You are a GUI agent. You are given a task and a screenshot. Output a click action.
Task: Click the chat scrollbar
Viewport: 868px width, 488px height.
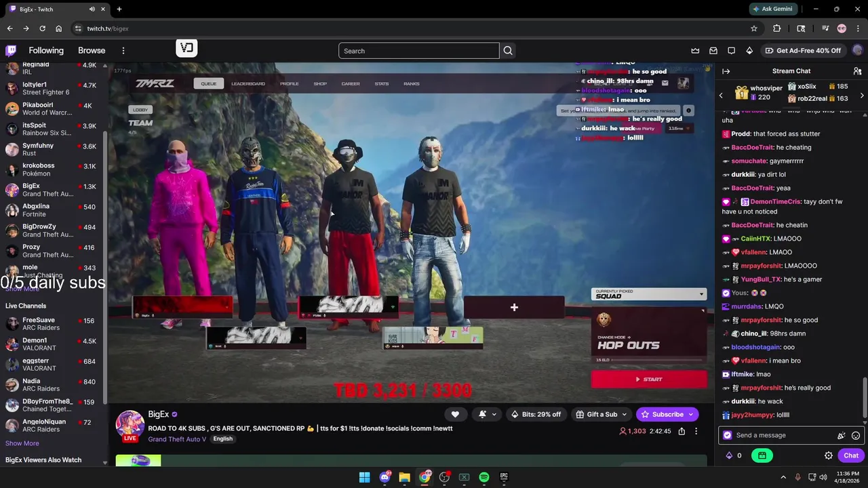864,397
